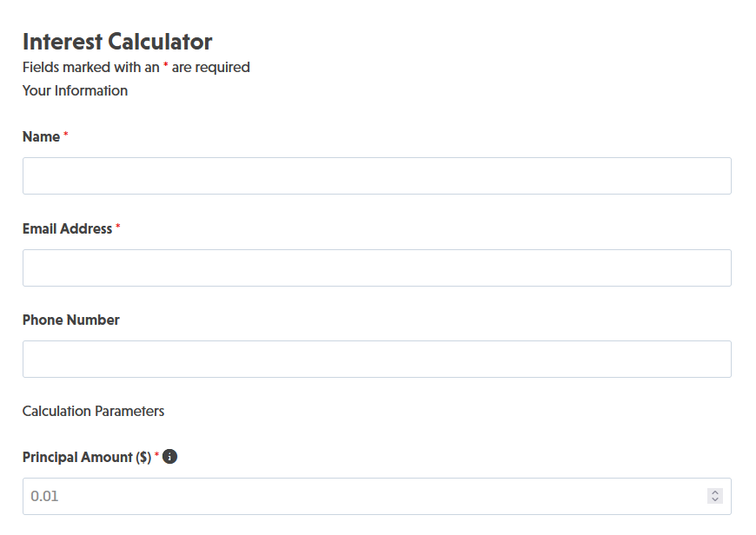This screenshot has height=535, width=756.
Task: Click the required-fields note under the heading
Action: (136, 67)
